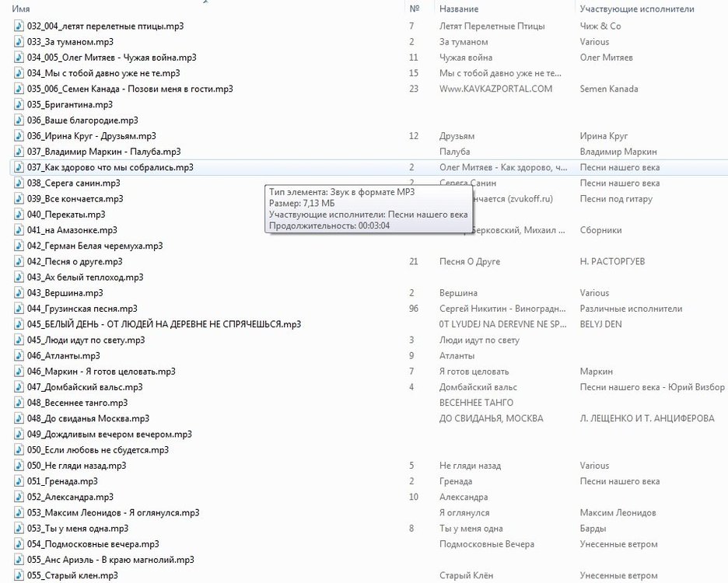Select the file 047_Домбайский вальс.mp3

[x=85, y=387]
